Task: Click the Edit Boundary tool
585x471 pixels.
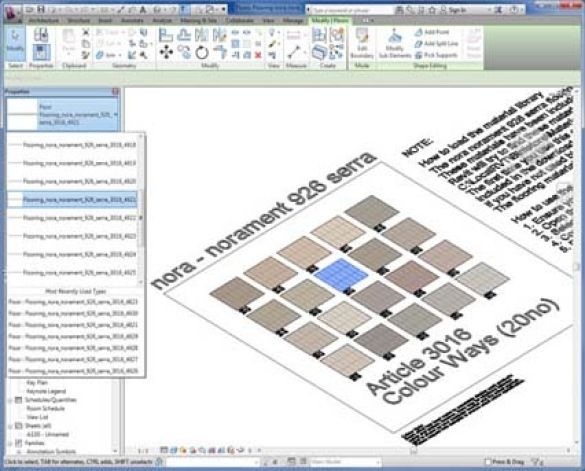Action: click(362, 44)
